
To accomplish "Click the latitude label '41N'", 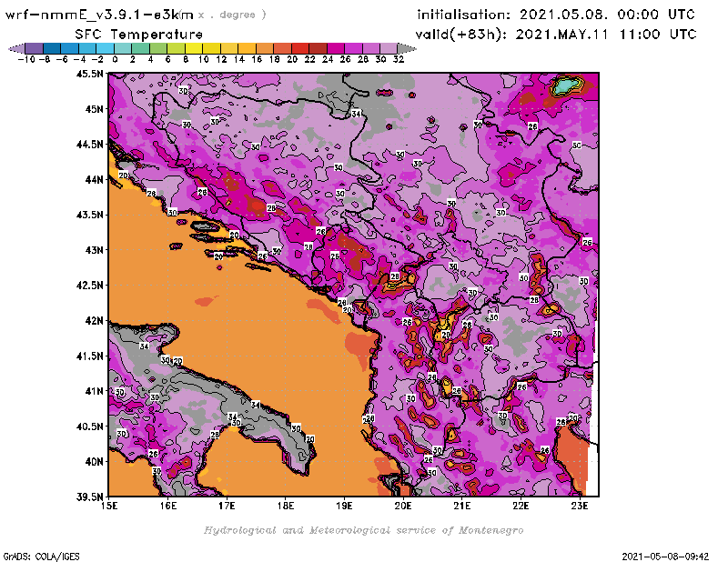I will point(95,391).
